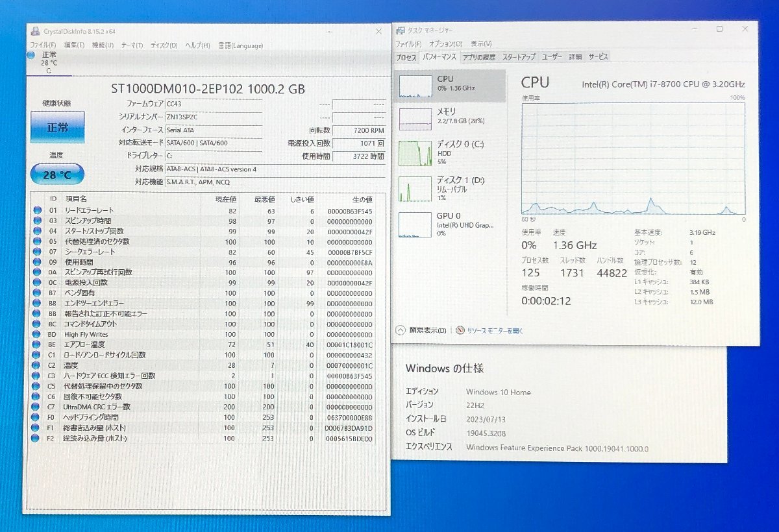Select the メモリ graph in sidebar
779x532 pixels.
pos(415,119)
